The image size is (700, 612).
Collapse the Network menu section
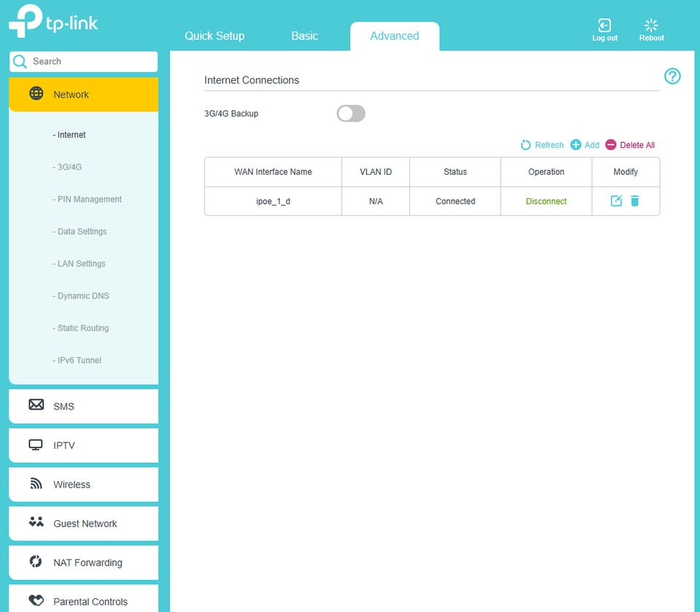(x=83, y=95)
